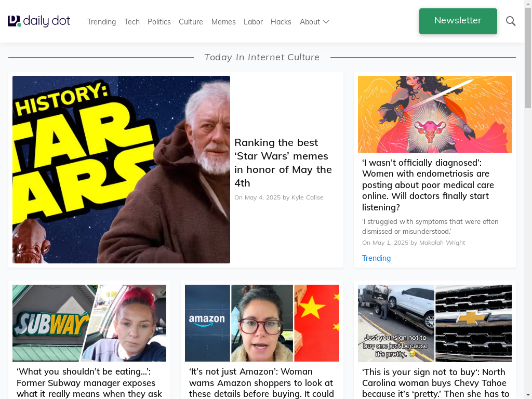
Task: Visit the Labor section
Action: 253,22
